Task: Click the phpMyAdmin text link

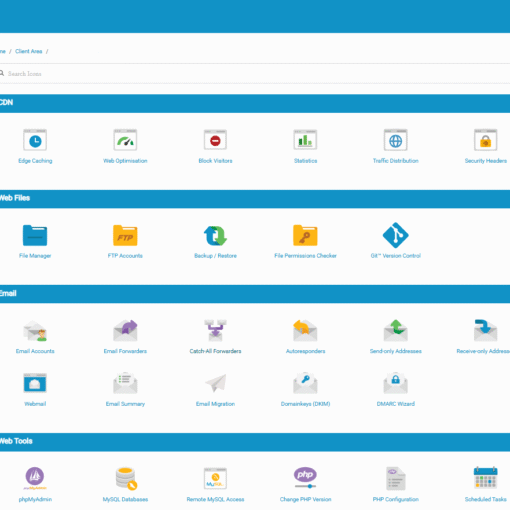Action: coord(35,499)
